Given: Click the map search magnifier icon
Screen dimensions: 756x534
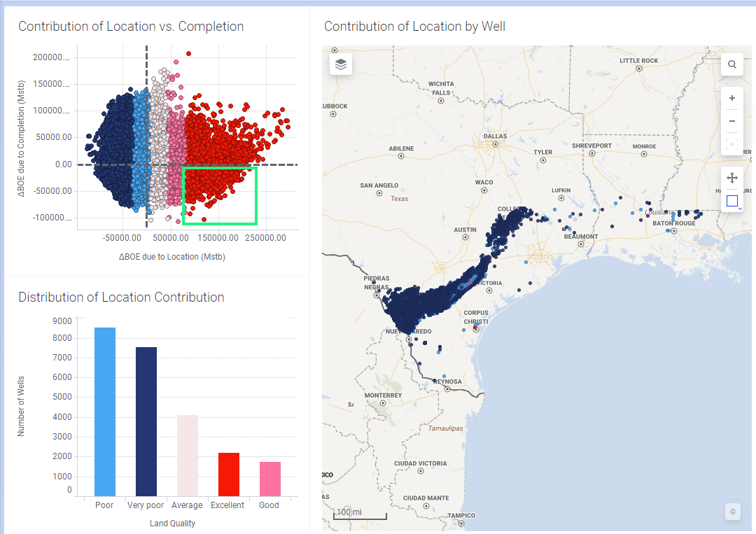Looking at the screenshot, I should [x=731, y=64].
